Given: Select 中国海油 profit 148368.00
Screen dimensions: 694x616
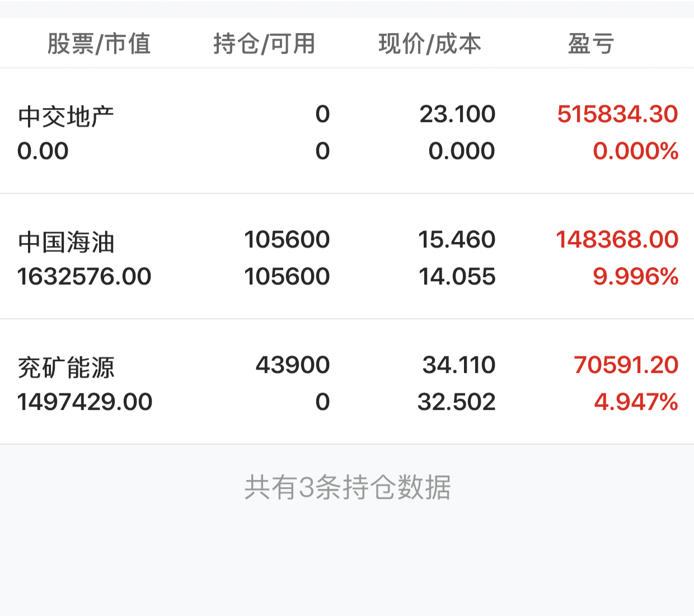Looking at the screenshot, I should coord(617,240).
